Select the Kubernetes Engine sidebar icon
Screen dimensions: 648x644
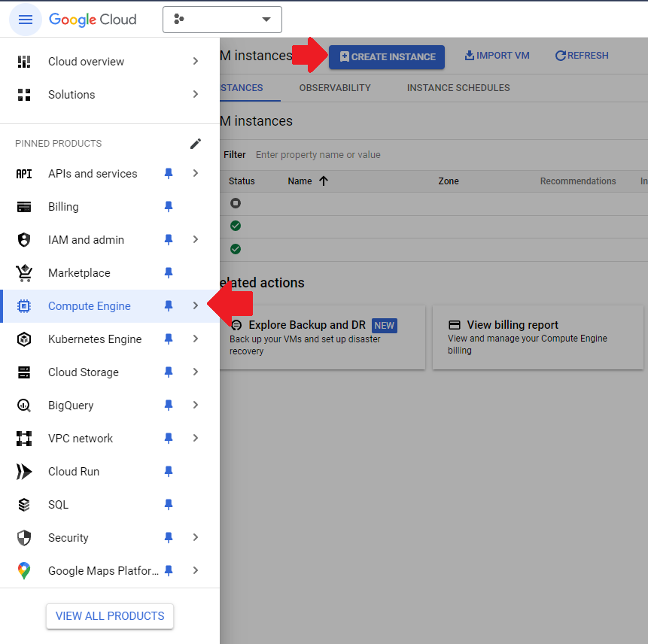[24, 339]
